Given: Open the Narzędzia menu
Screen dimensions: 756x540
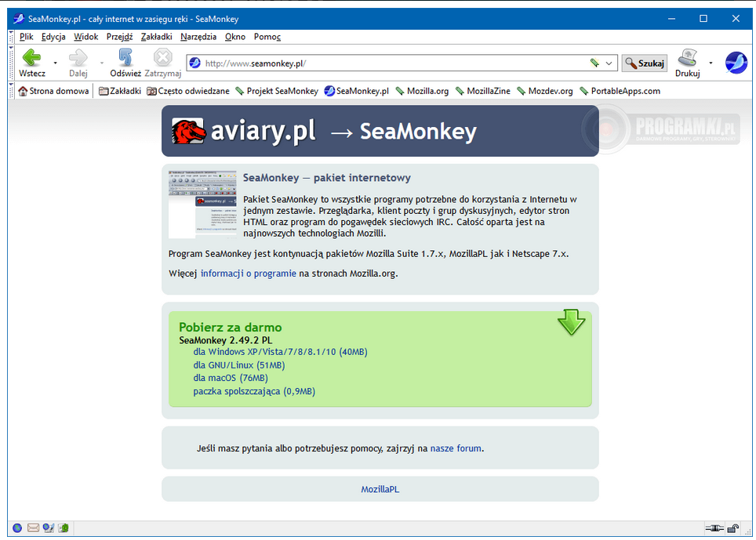Looking at the screenshot, I should (198, 37).
